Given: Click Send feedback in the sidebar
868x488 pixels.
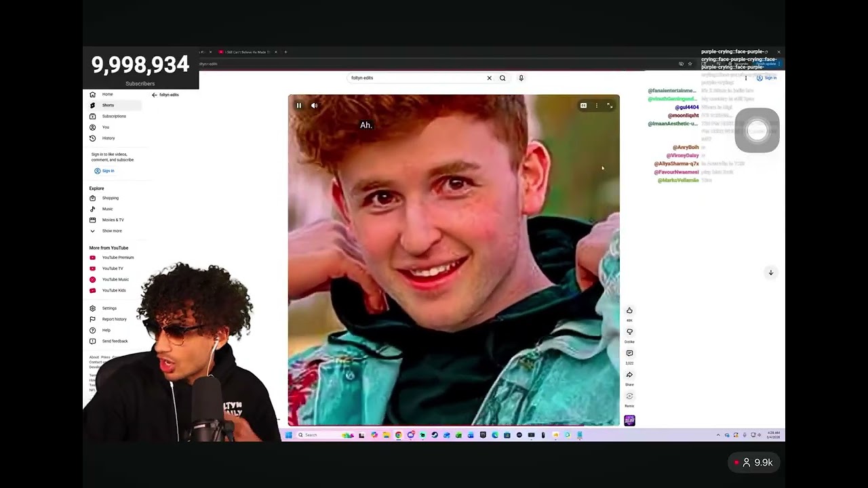Looking at the screenshot, I should 115,341.
